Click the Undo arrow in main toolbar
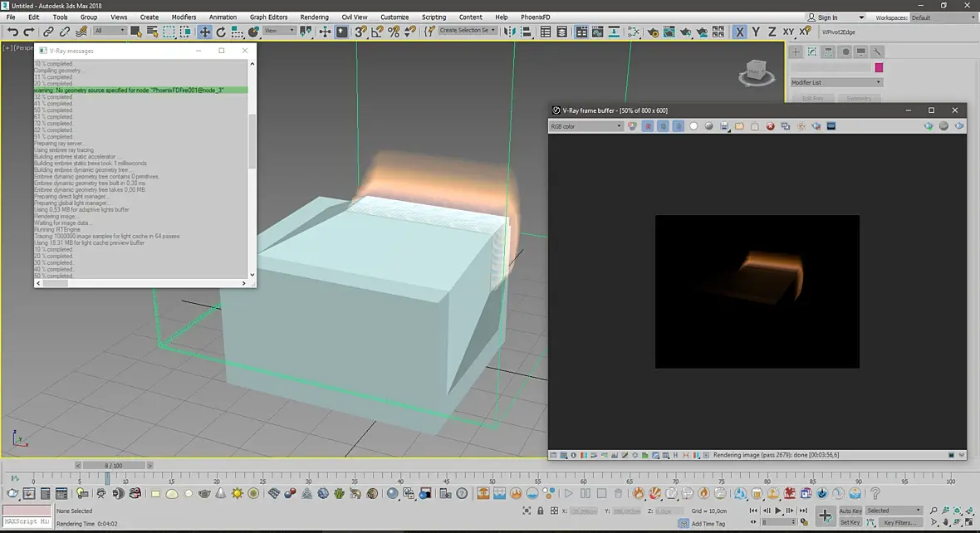The image size is (980, 533). (12, 32)
